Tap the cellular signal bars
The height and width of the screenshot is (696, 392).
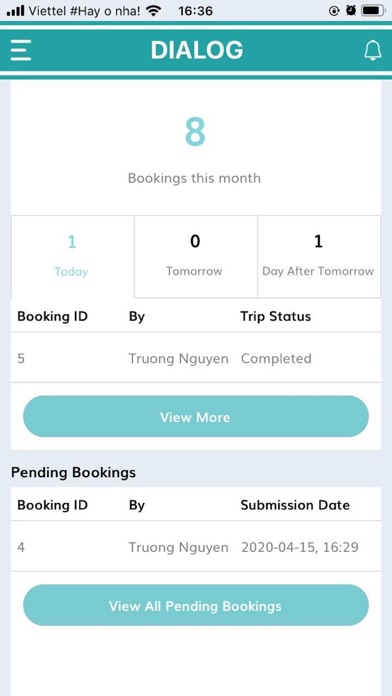pos(16,11)
